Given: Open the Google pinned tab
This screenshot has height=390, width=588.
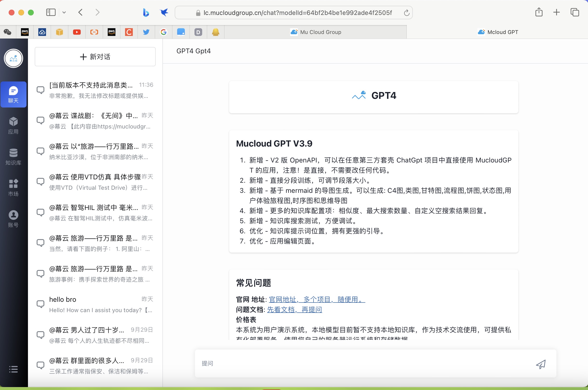Looking at the screenshot, I should [164, 32].
